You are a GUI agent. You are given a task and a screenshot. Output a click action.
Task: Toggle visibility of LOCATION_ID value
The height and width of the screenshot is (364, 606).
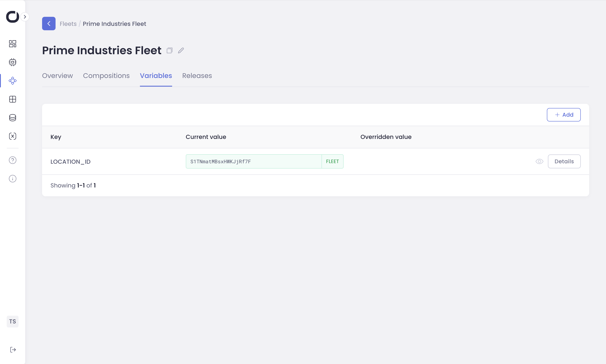coord(539,161)
